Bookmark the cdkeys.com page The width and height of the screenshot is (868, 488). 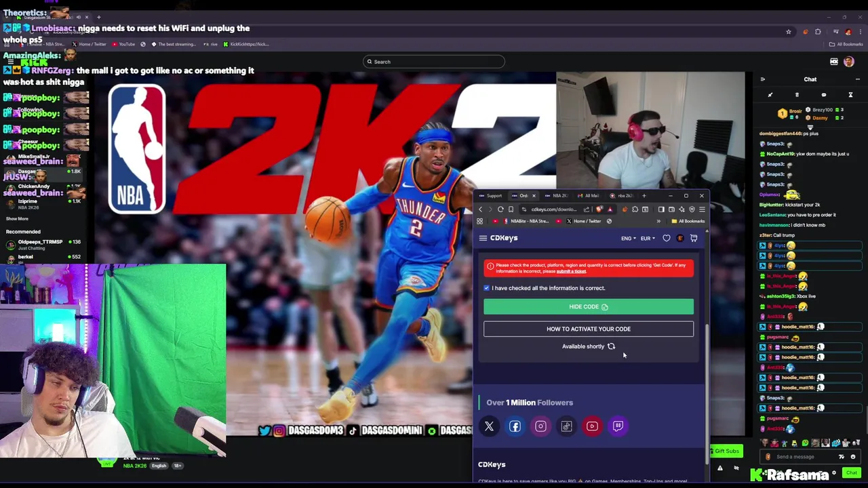pos(511,209)
